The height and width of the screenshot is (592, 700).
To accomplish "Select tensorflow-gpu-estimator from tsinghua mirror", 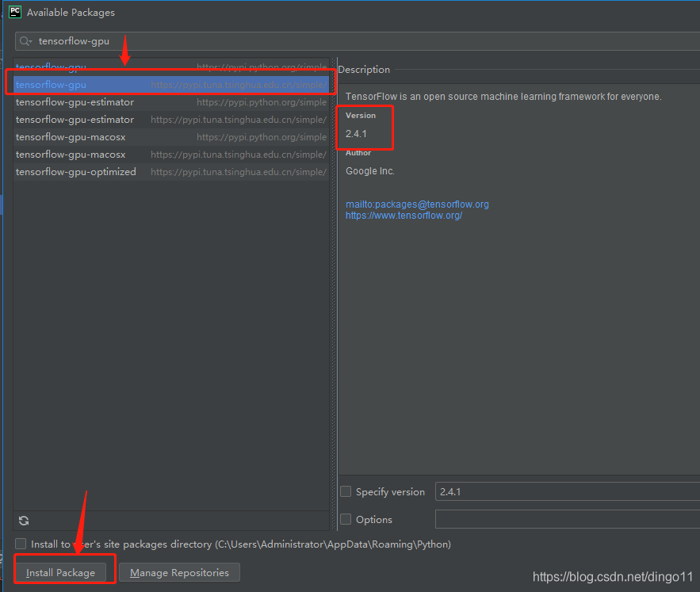I will coord(171,119).
